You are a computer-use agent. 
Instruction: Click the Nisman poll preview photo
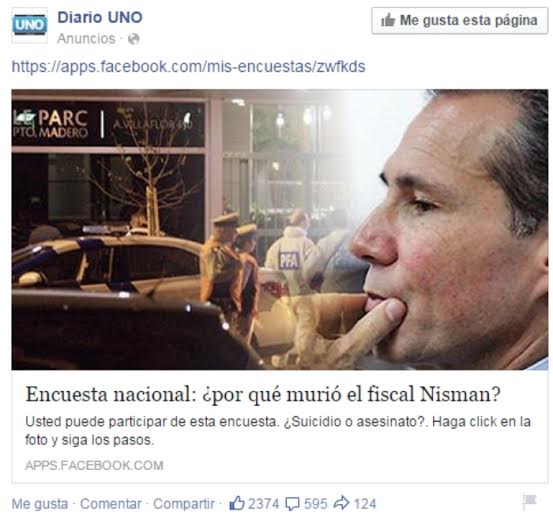click(x=280, y=230)
